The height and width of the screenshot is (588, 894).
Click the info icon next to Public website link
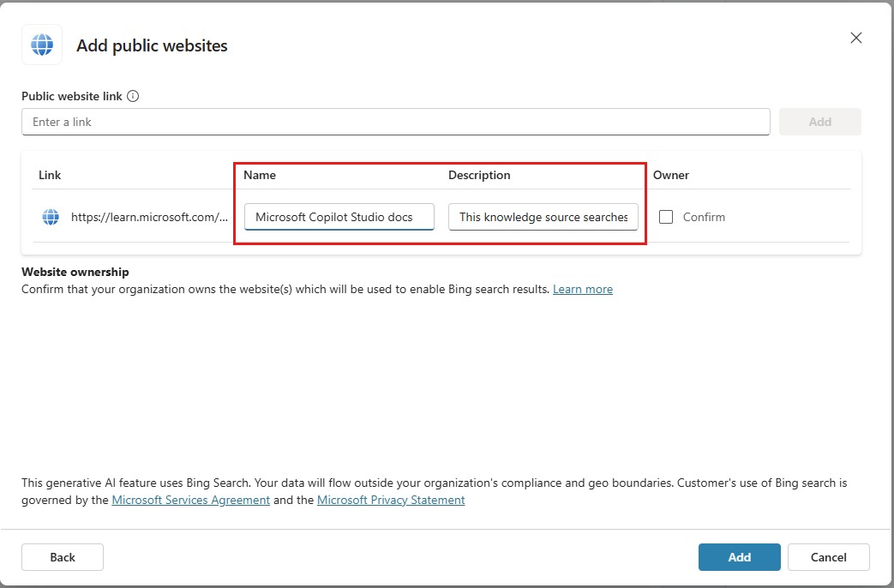pyautogui.click(x=133, y=96)
